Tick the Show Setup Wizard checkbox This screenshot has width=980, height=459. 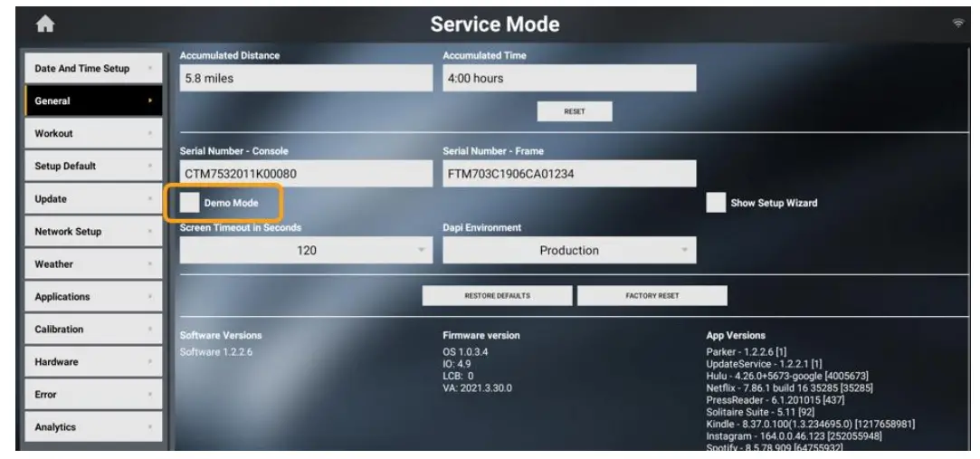coord(717,203)
